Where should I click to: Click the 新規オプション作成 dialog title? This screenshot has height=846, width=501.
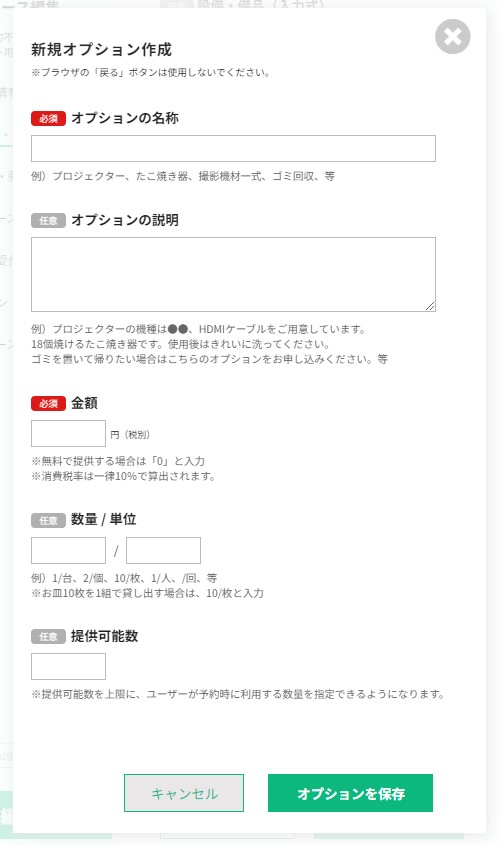[x=101, y=50]
